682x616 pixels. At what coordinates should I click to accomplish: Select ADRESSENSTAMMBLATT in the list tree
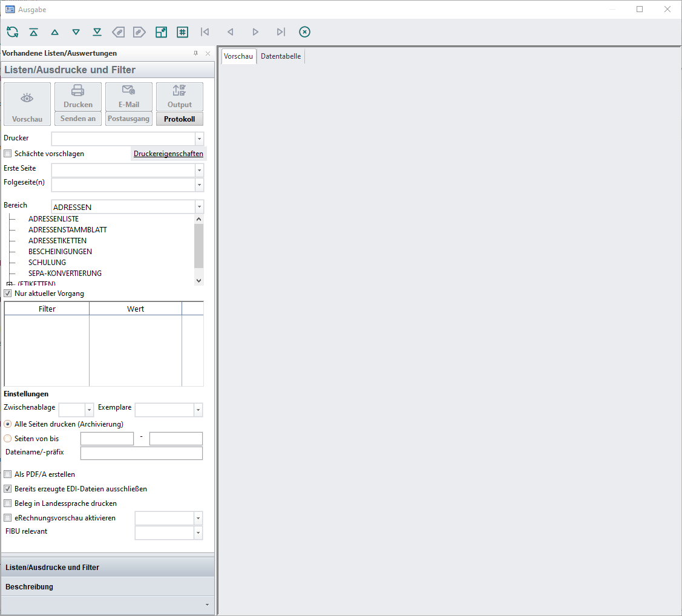point(68,230)
